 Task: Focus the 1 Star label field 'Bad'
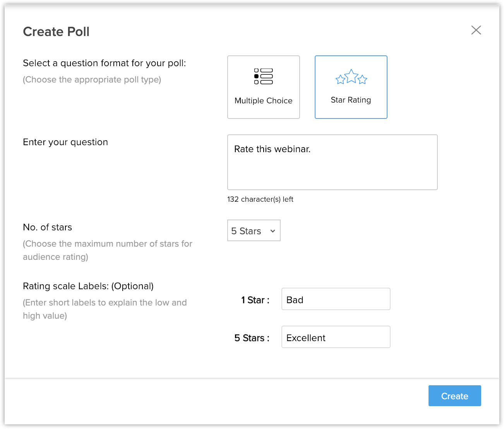click(x=336, y=299)
